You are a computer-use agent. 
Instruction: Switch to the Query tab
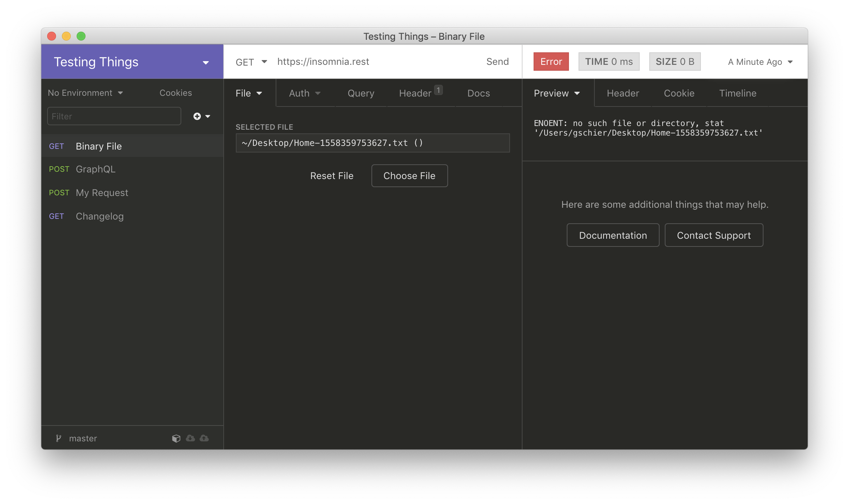360,93
